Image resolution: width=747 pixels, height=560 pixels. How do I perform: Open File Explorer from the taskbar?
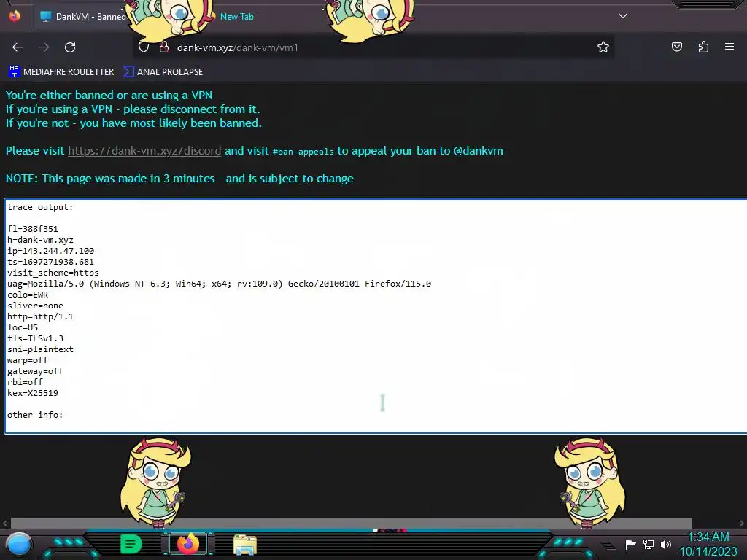click(245, 545)
